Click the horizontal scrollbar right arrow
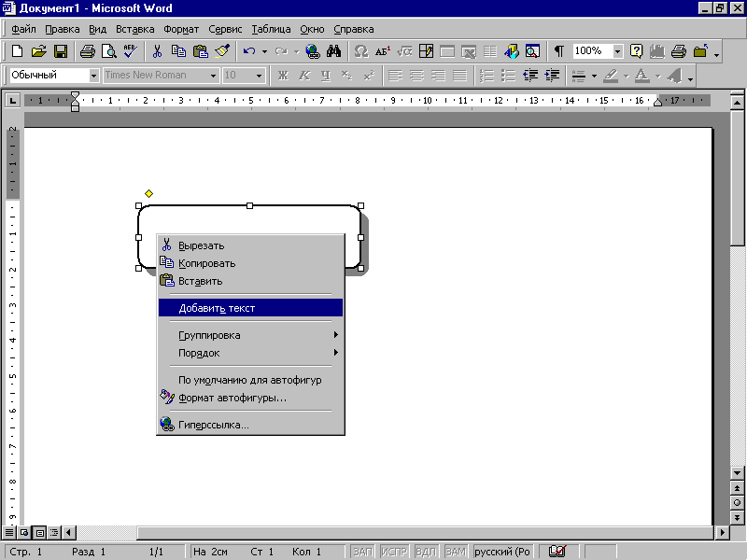The image size is (747, 560). pos(722,532)
